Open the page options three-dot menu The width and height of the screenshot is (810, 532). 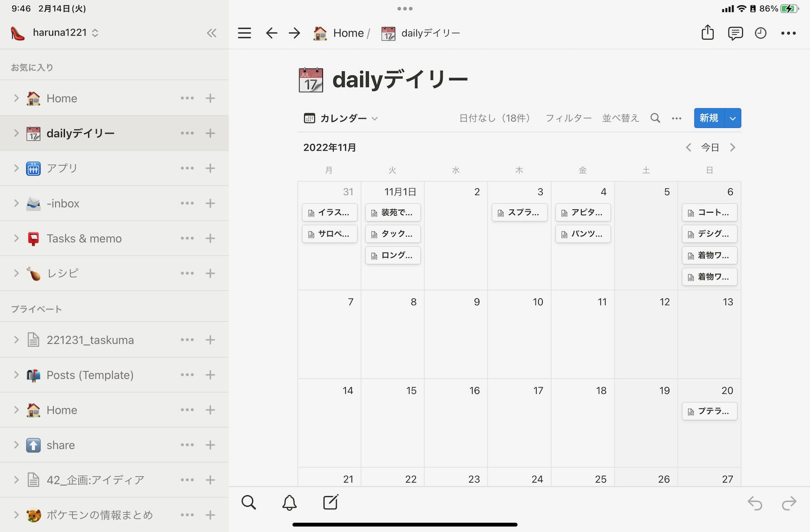(788, 33)
